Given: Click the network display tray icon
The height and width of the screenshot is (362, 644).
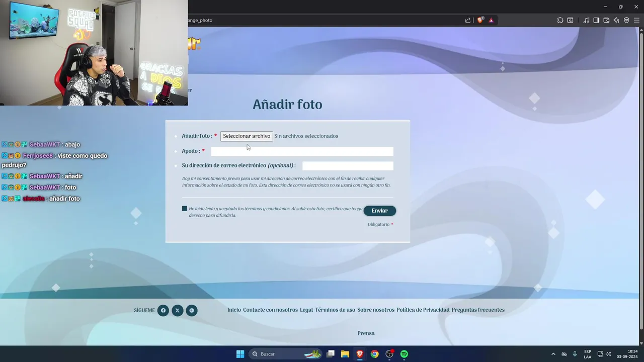Looking at the screenshot, I should [x=600, y=354].
